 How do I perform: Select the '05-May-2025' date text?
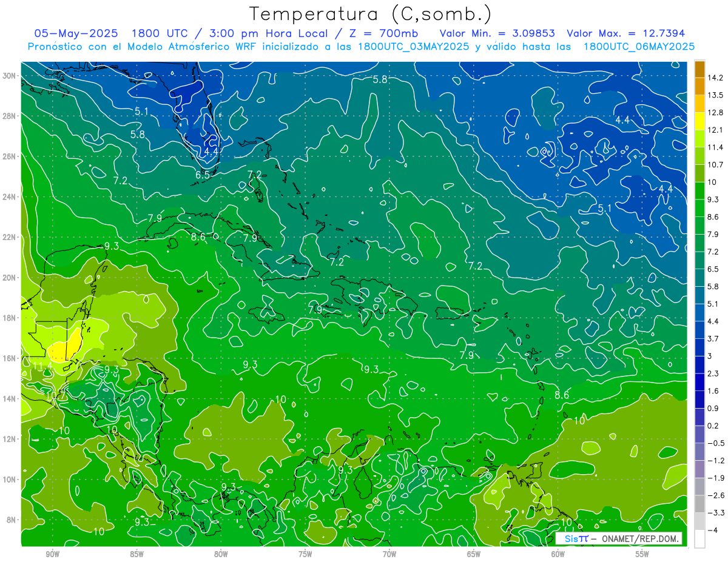tap(77, 33)
